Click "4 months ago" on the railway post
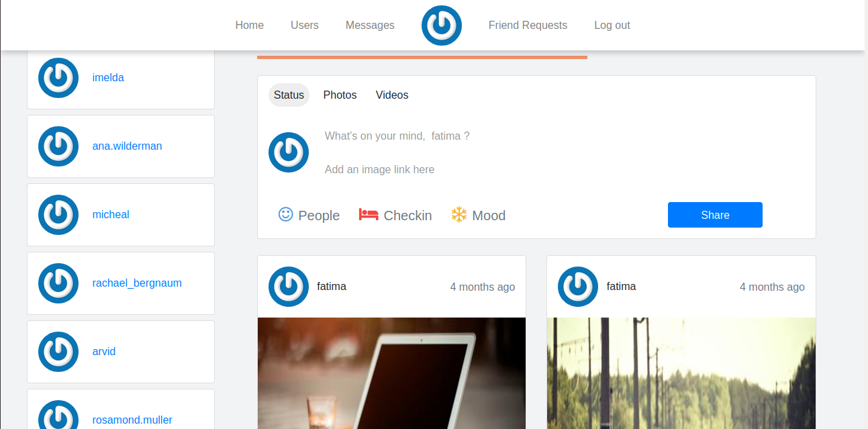Screen dimensions: 868x429 tap(772, 287)
